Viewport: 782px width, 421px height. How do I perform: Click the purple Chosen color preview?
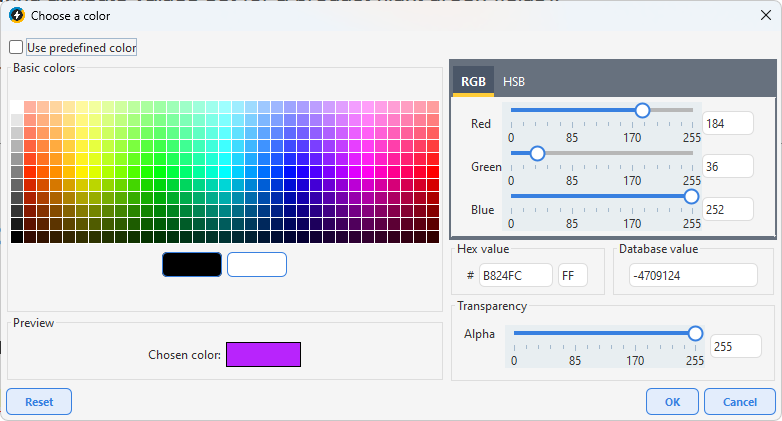coord(263,355)
